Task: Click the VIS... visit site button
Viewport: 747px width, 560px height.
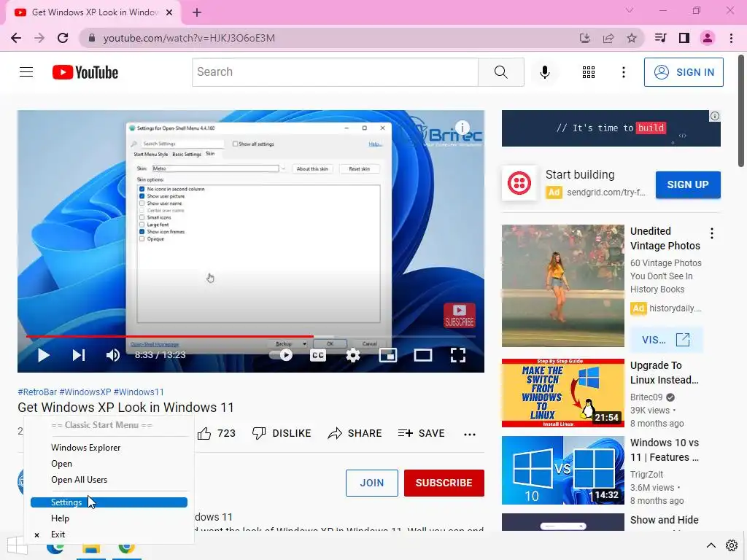Action: pos(666,340)
